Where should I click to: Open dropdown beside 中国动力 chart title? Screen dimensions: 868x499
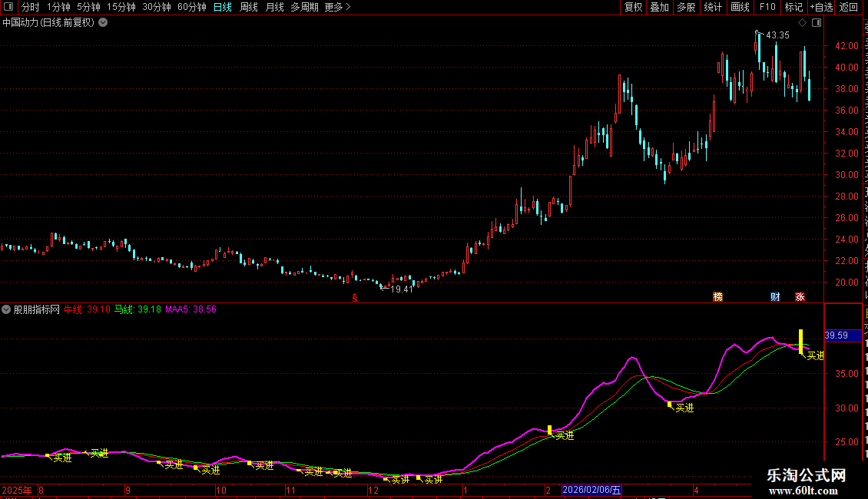coord(103,23)
